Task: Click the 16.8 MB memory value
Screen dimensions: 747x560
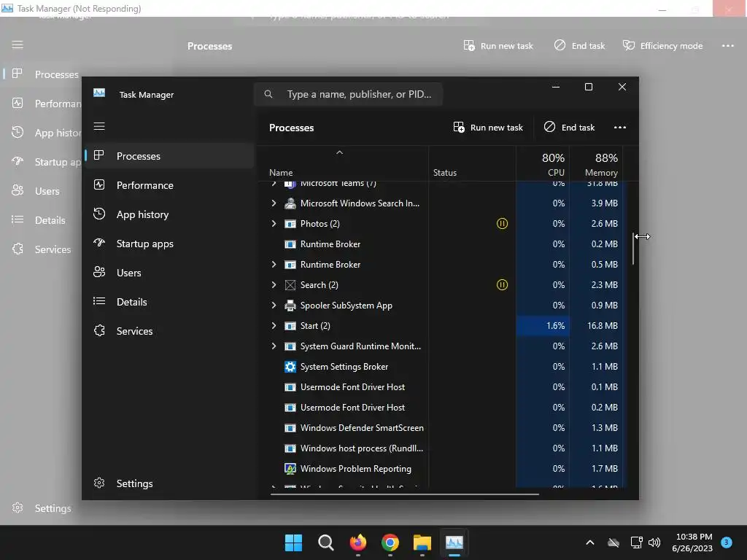Action: coord(602,326)
